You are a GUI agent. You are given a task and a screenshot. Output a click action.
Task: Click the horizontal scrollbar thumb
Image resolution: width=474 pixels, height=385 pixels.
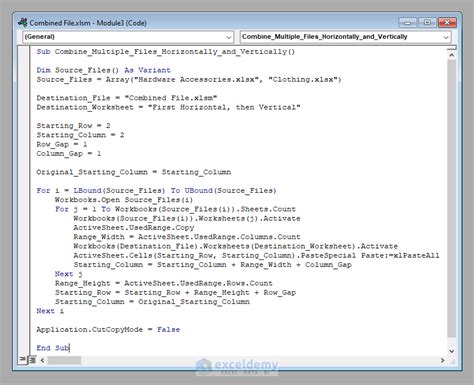pyautogui.click(x=64, y=360)
